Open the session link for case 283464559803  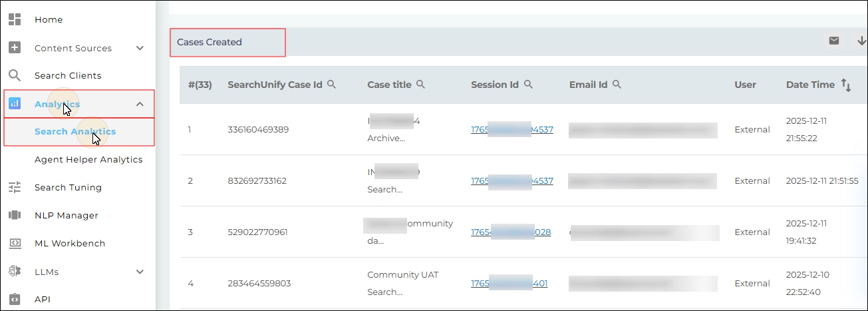(509, 283)
